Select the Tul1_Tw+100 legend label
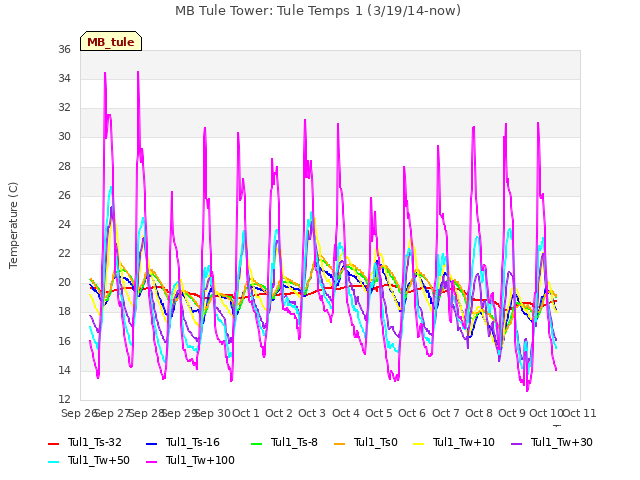The width and height of the screenshot is (640, 480). point(200,460)
